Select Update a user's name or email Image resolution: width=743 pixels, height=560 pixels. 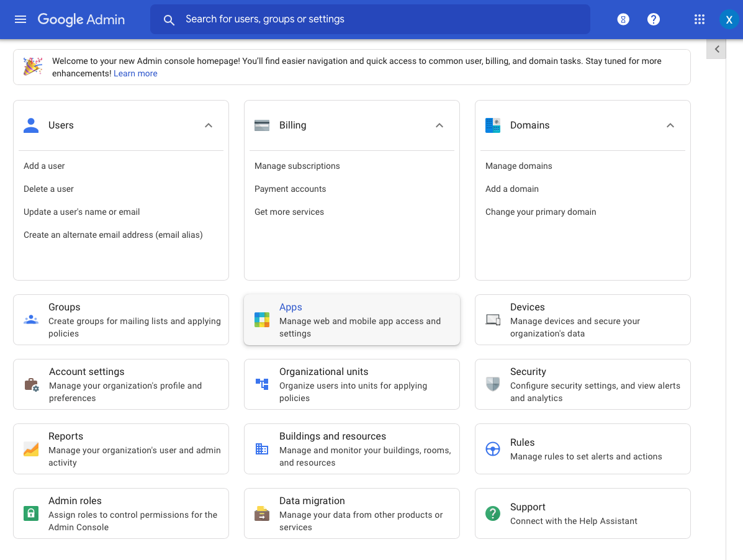click(81, 212)
